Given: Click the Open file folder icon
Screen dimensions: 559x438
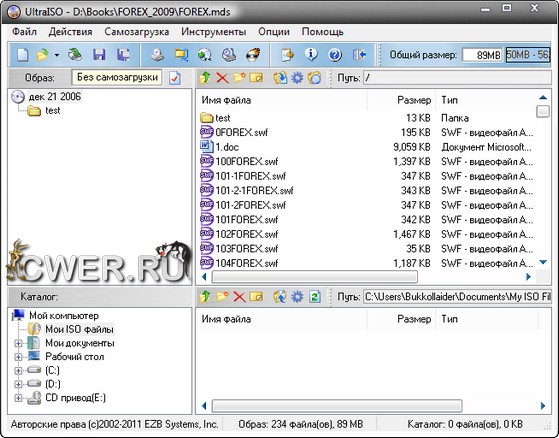Looking at the screenshot, I should tap(43, 55).
